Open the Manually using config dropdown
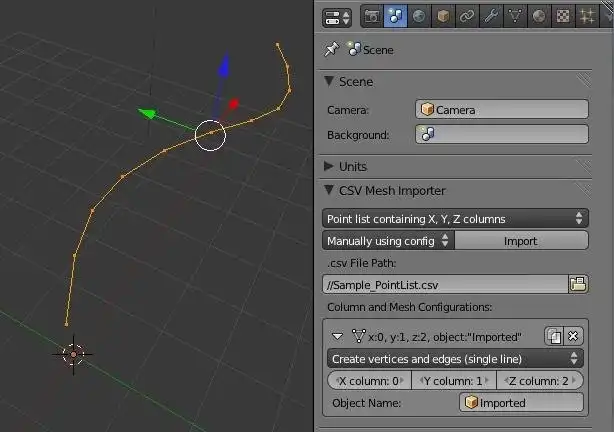The image size is (614, 432). 388,240
